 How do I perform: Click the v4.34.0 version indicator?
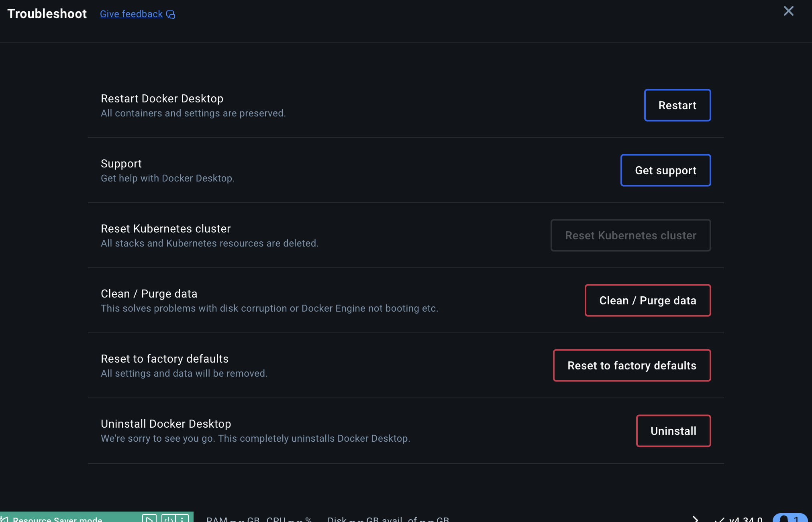(x=739, y=519)
